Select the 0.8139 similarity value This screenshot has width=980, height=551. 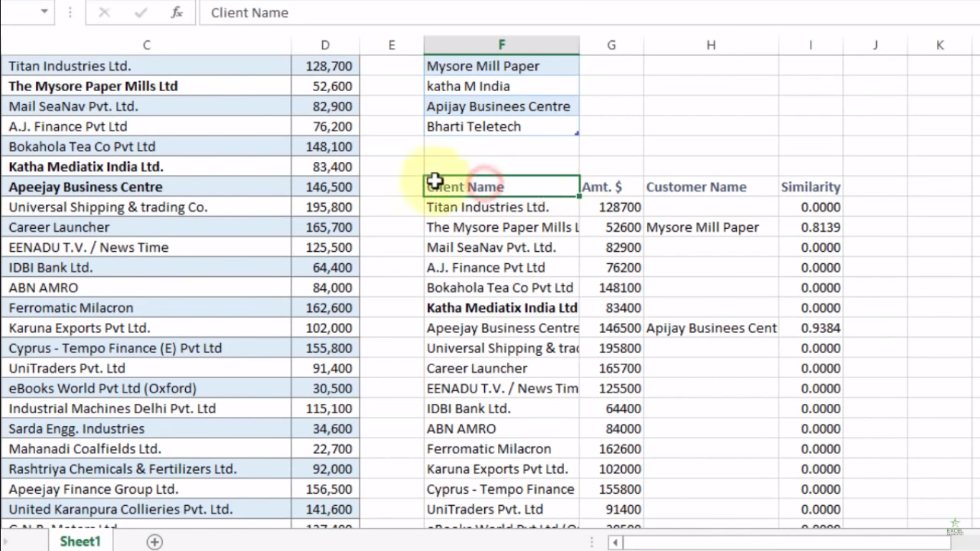pos(811,227)
